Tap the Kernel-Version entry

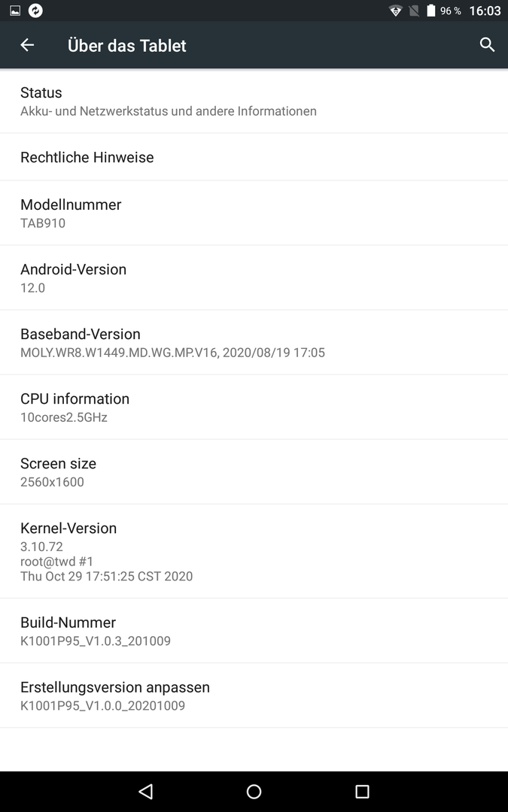click(254, 551)
